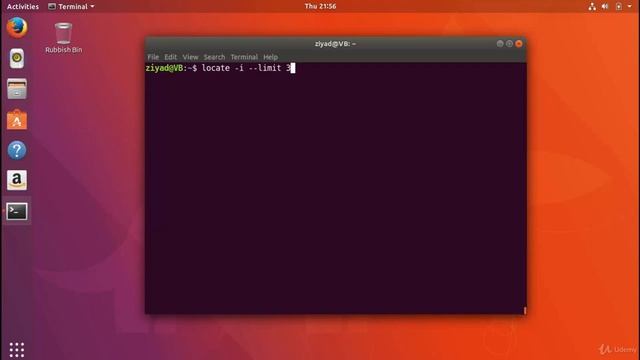Open the View menu in terminal
640x360 pixels.
tap(190, 57)
